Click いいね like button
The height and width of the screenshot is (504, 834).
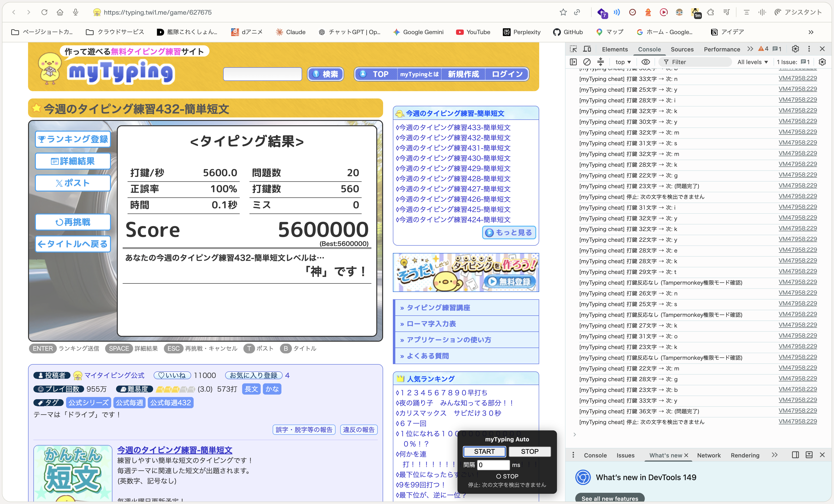pos(172,376)
